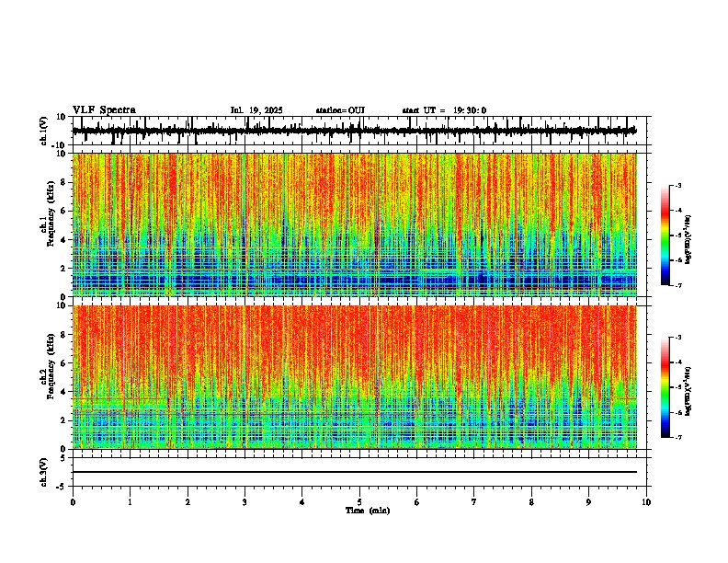The height and width of the screenshot is (563, 728).
Task: Click the "ch.1(V)" axis label
Action: pyautogui.click(x=44, y=131)
